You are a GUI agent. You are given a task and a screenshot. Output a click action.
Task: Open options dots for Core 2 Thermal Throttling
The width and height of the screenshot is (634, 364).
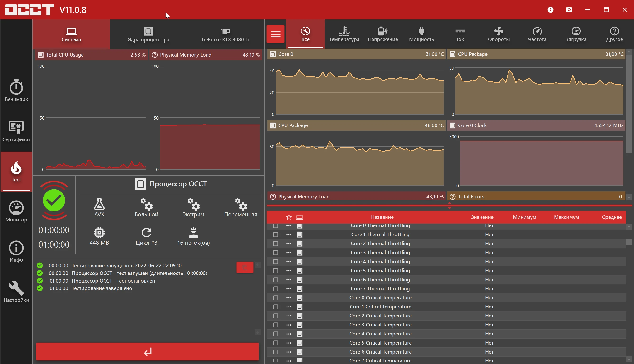[289, 244]
